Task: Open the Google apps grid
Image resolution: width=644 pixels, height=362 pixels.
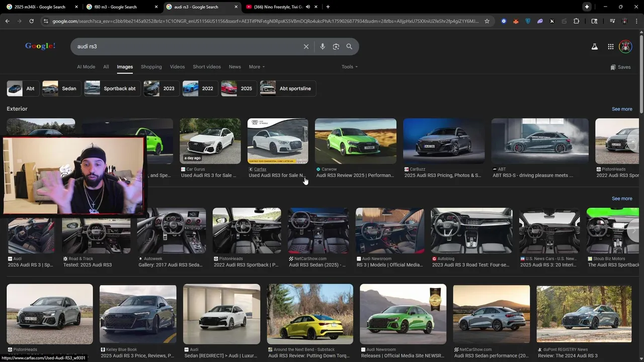Action: [x=610, y=46]
